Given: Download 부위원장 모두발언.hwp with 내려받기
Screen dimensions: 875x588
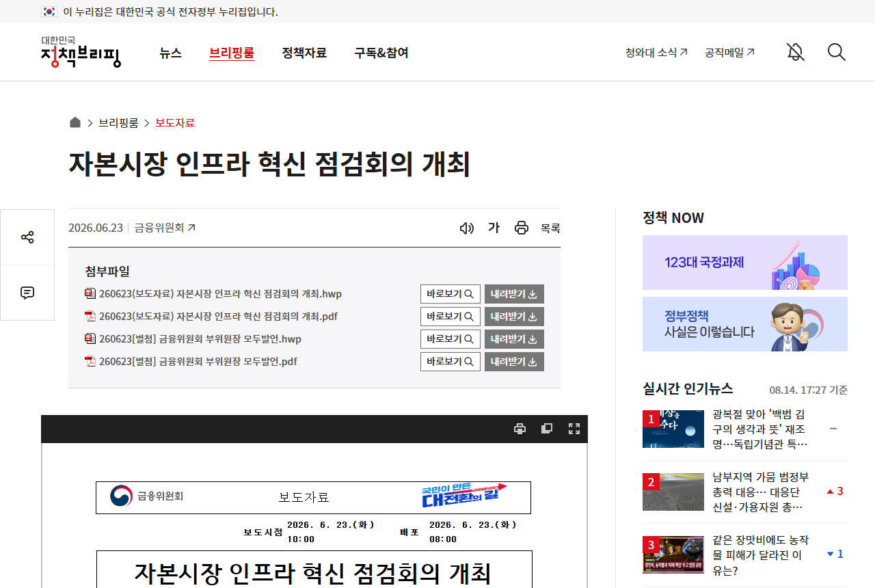Looking at the screenshot, I should [x=514, y=339].
